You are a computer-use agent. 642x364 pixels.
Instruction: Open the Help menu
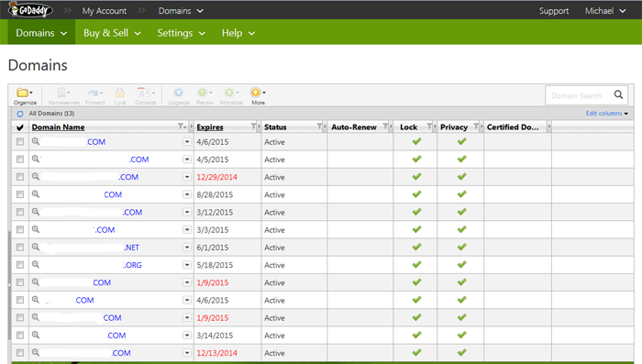(238, 33)
